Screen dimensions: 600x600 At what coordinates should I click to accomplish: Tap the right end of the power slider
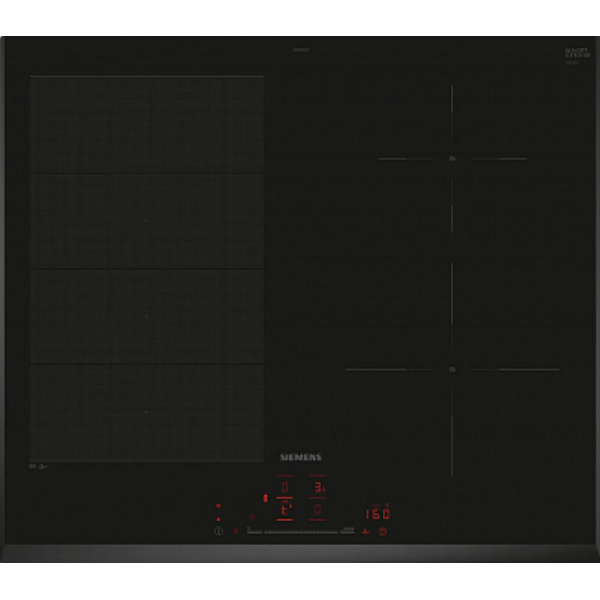(x=350, y=532)
